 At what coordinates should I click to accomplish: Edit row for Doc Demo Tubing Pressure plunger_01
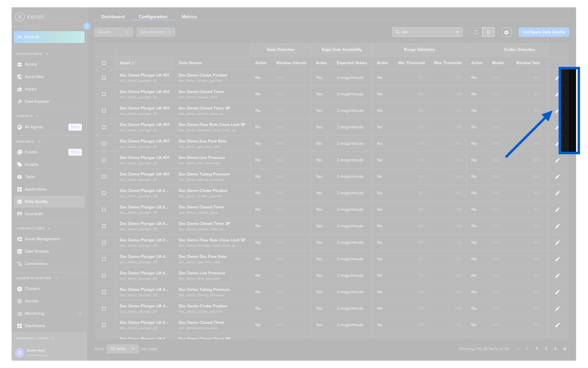pyautogui.click(x=557, y=177)
